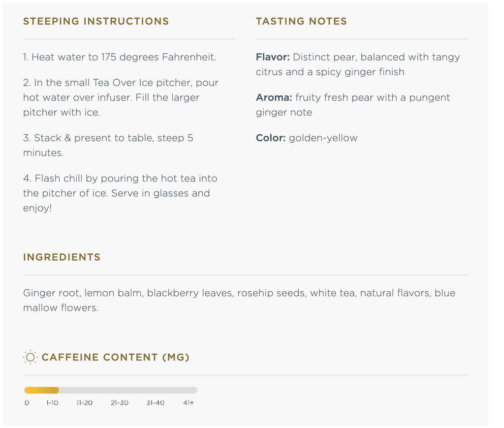Select the "21-30" caffeine scale label
504x428 pixels.
[120, 403]
